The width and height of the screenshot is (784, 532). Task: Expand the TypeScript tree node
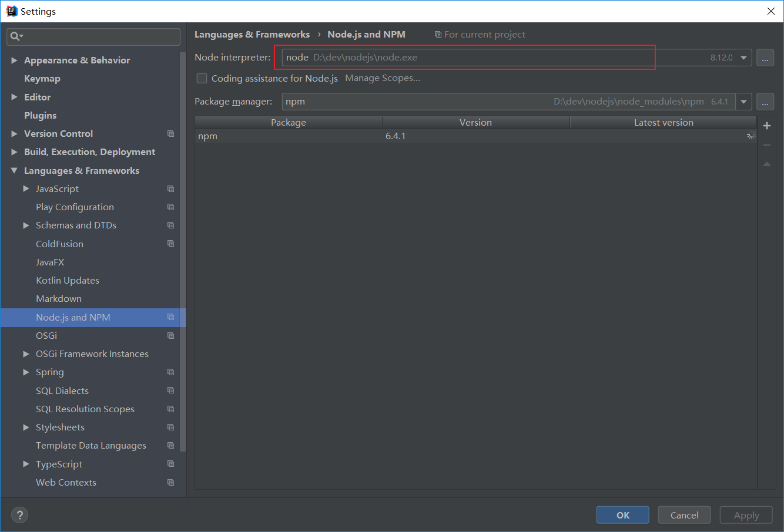point(26,464)
